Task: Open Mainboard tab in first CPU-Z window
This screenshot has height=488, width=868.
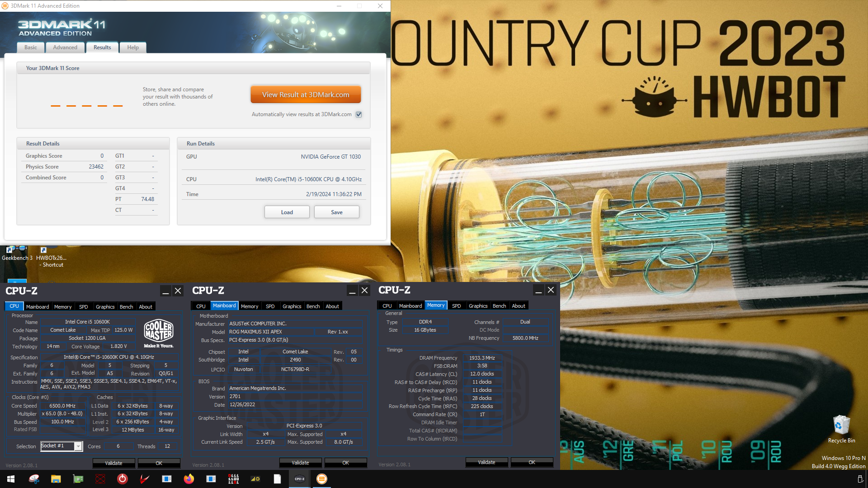Action: [x=38, y=306]
